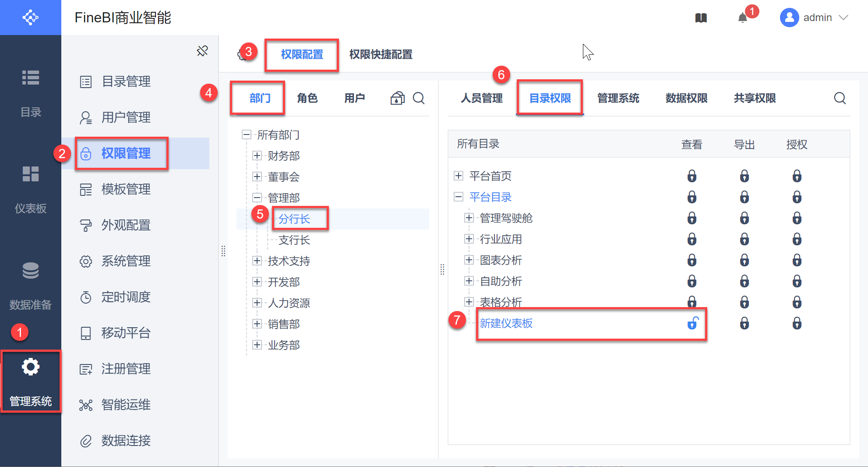Select 支行长 in the department tree
The height and width of the screenshot is (467, 868).
[294, 240]
